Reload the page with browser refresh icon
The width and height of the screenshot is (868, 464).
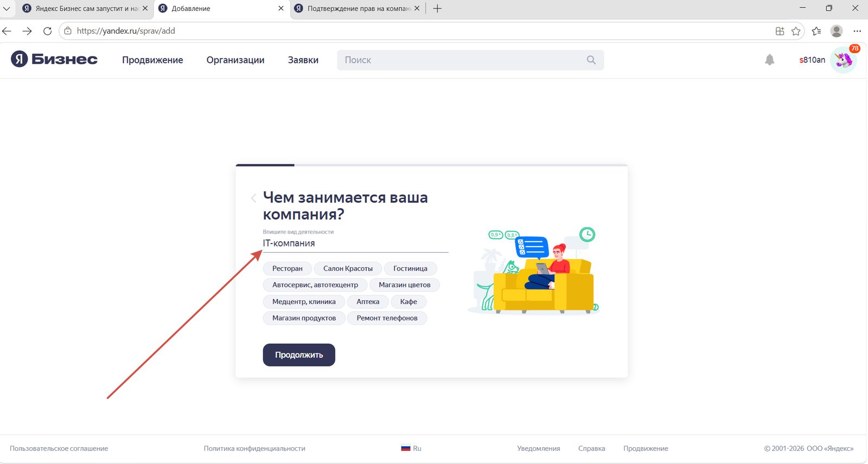(47, 31)
